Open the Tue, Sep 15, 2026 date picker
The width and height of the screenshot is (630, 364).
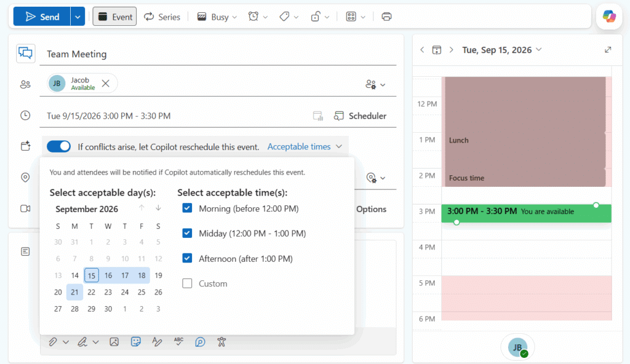pyautogui.click(x=502, y=50)
